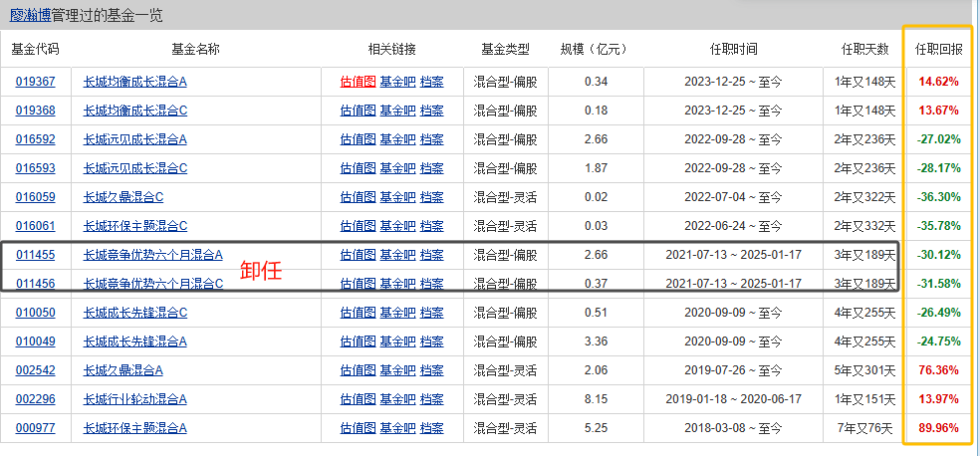
Task: Click the 任职回报 column header
Action: 939,50
